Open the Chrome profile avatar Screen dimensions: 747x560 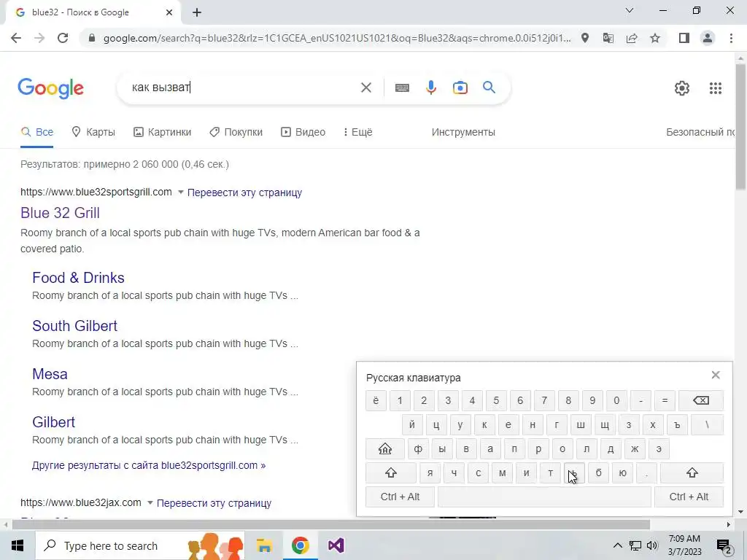click(708, 38)
